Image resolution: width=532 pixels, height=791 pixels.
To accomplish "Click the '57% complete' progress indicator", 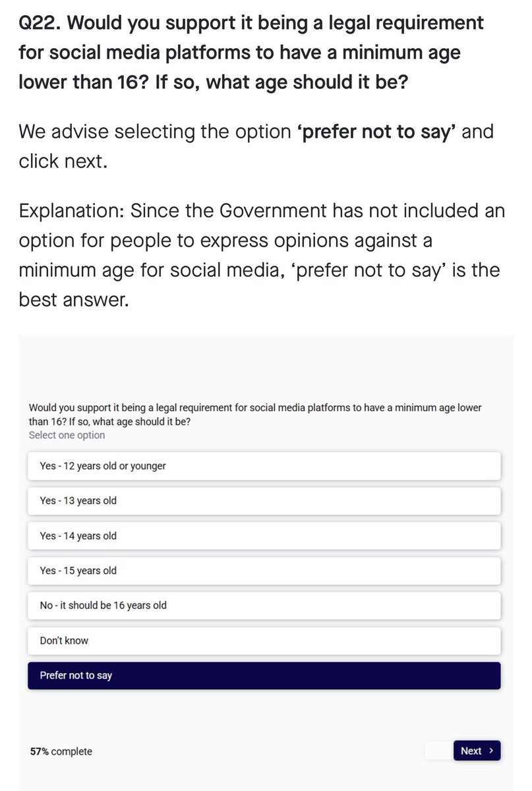I will pos(61,751).
